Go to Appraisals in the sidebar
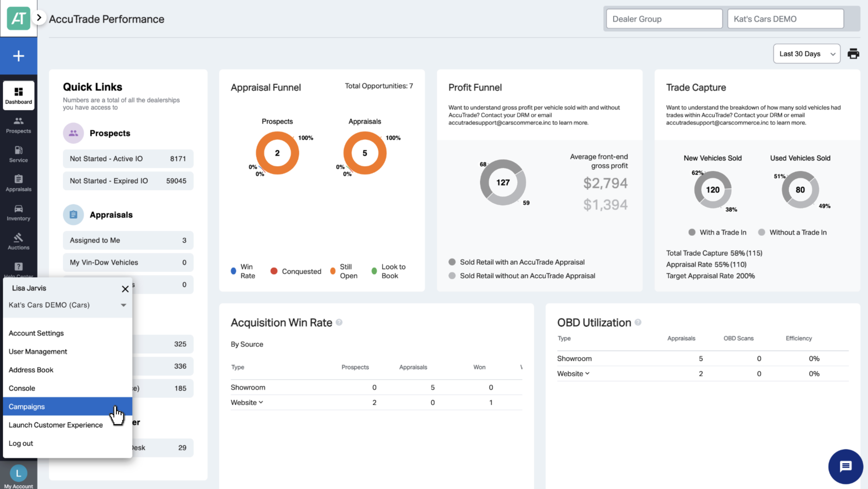 click(x=19, y=183)
